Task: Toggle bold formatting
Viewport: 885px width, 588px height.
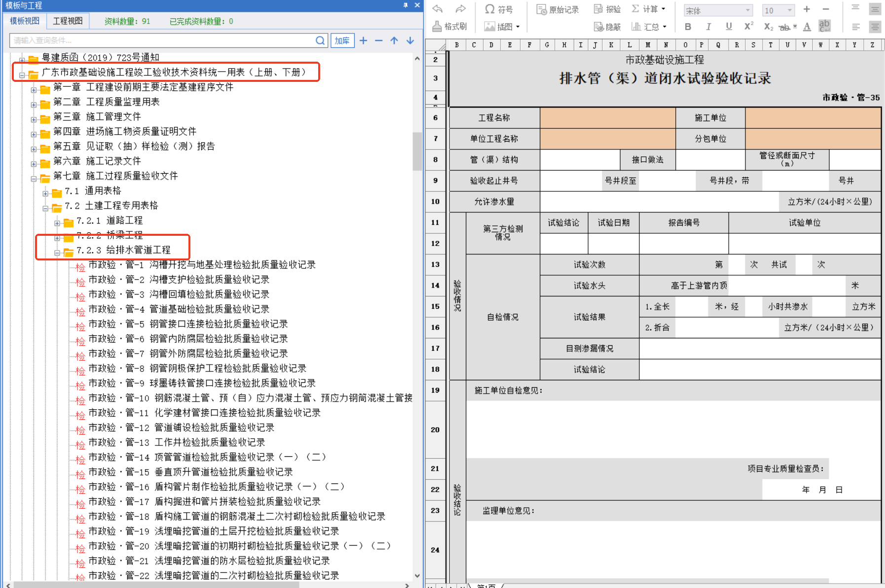Action: tap(688, 27)
